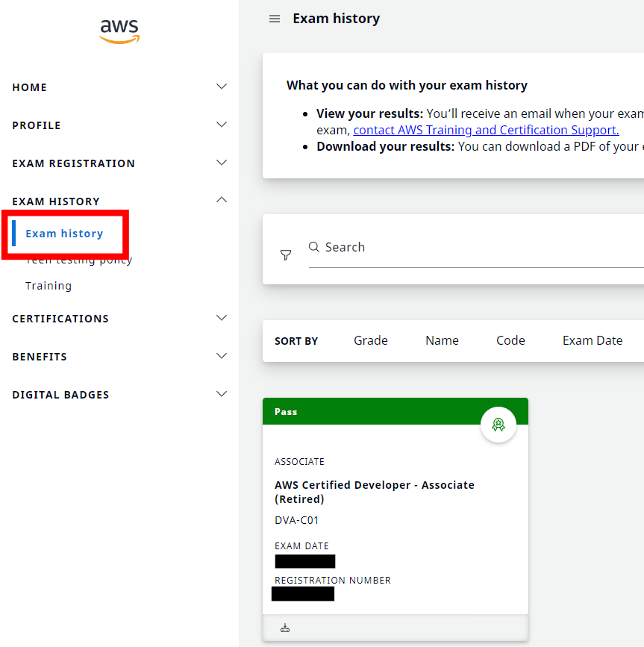Expand the CERTIFICATIONS chevron
This screenshot has height=647, width=644.
click(222, 318)
